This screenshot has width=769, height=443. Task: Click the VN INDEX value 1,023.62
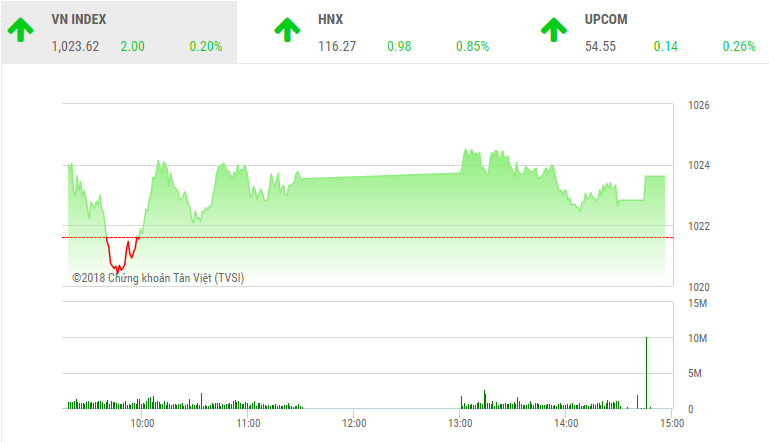(75, 46)
